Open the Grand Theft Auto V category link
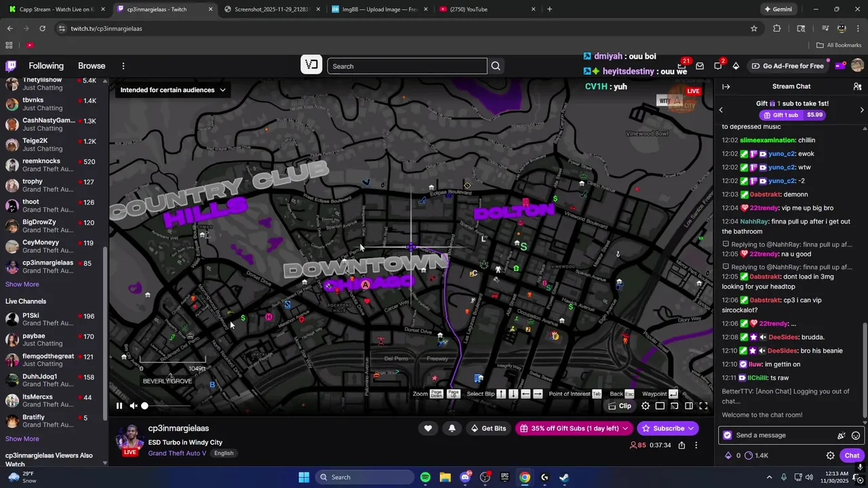This screenshot has width=868, height=488. pyautogui.click(x=177, y=453)
